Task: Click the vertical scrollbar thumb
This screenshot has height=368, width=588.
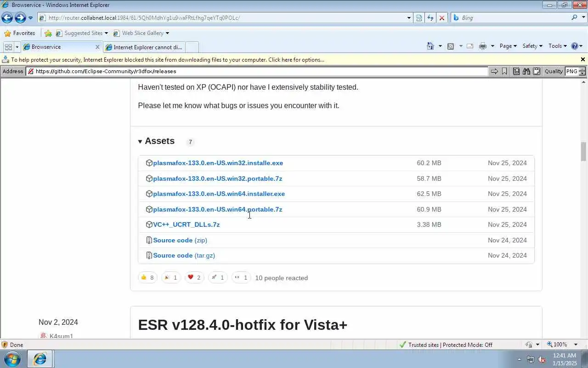Action: click(x=583, y=151)
